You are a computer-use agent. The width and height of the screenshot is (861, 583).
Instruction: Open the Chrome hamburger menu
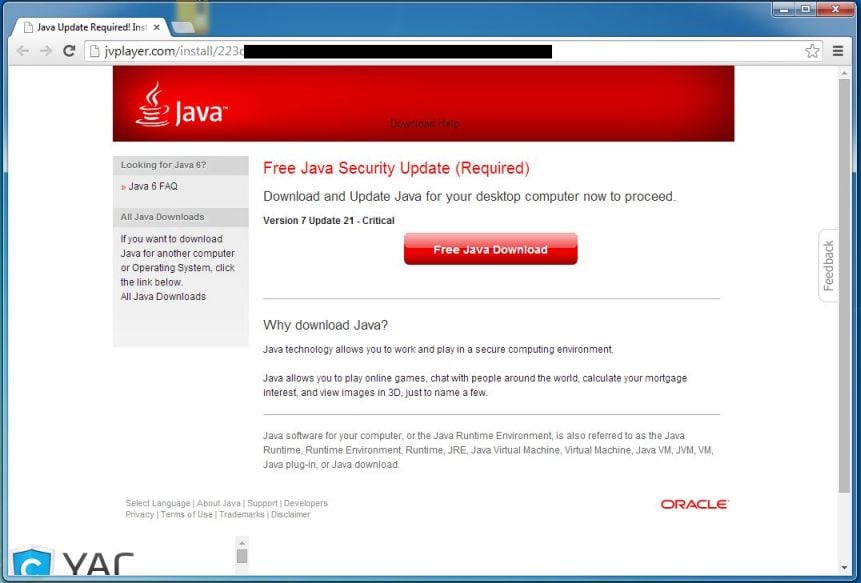tap(838, 51)
